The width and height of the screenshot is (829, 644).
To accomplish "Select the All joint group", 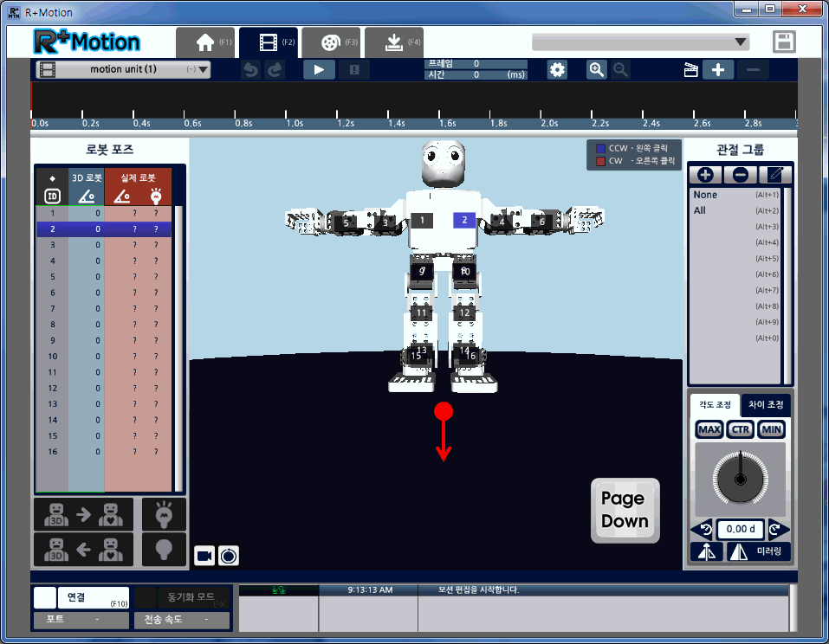I will pyautogui.click(x=700, y=210).
